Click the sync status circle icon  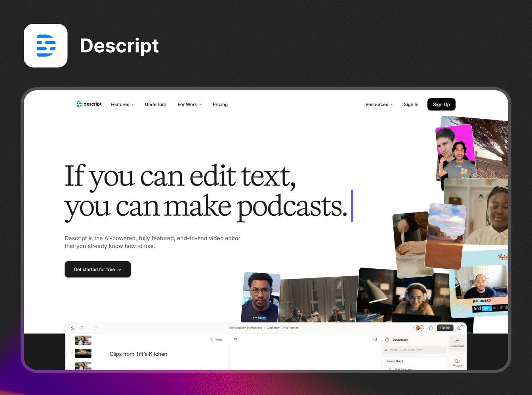pos(95,328)
